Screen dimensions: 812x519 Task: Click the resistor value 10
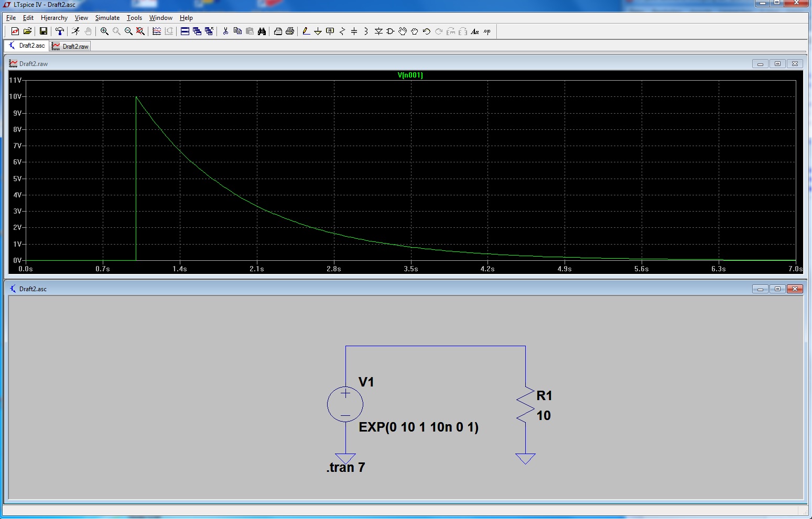tap(544, 416)
